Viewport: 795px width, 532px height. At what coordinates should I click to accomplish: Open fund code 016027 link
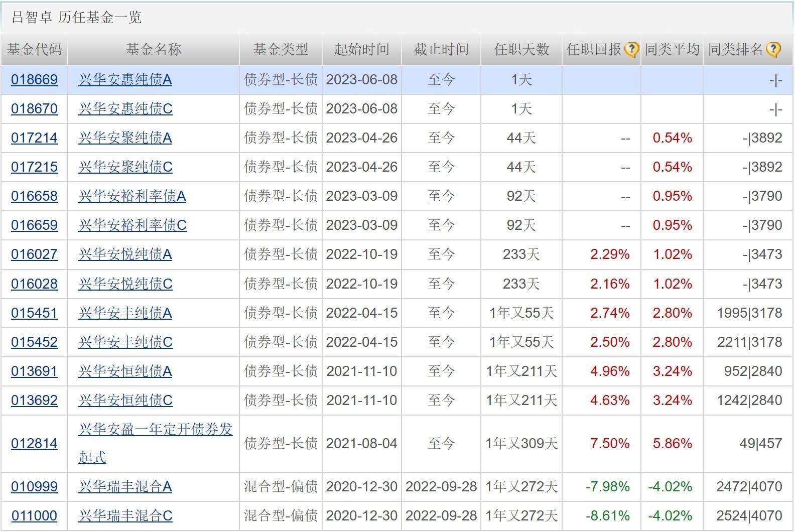tap(34, 254)
